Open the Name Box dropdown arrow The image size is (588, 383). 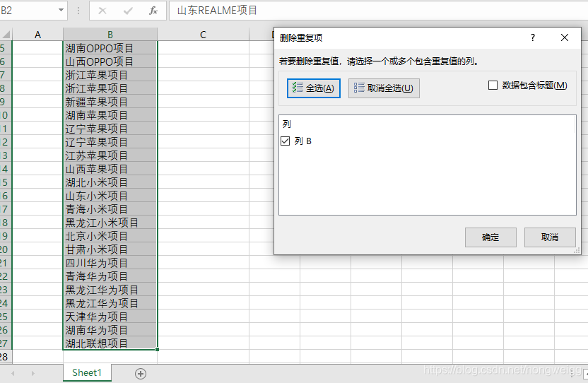pos(61,11)
